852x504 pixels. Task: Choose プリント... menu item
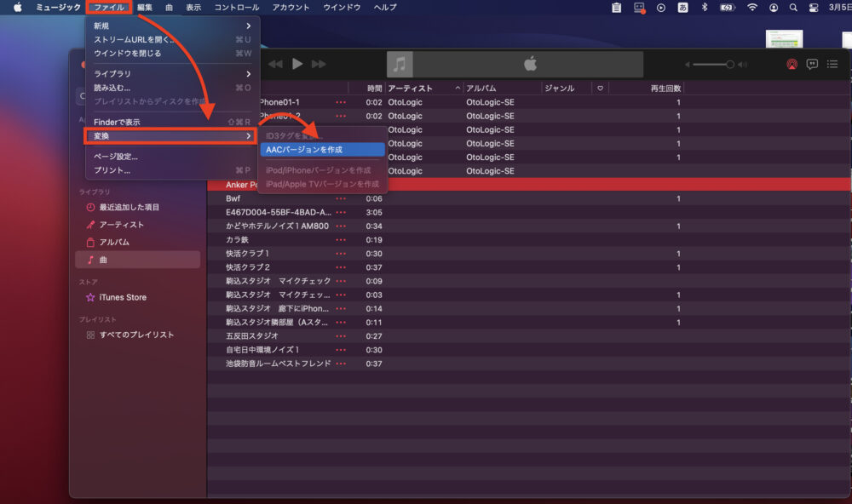click(172, 170)
